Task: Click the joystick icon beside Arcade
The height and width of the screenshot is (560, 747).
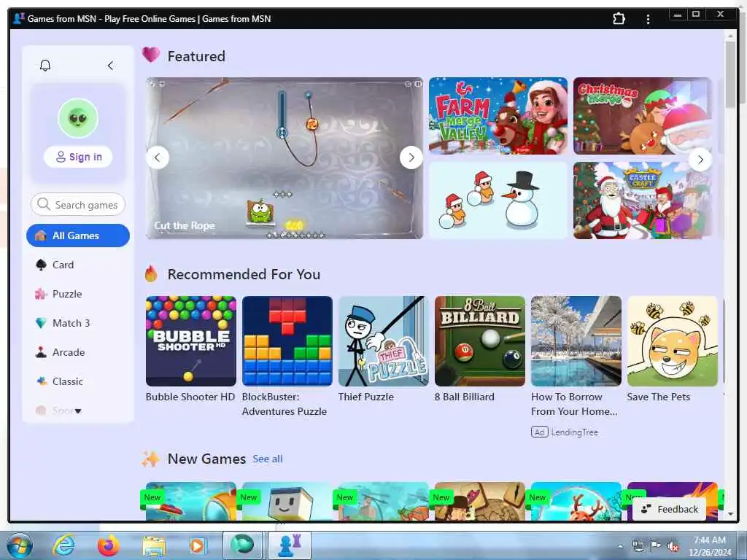Action: (41, 352)
